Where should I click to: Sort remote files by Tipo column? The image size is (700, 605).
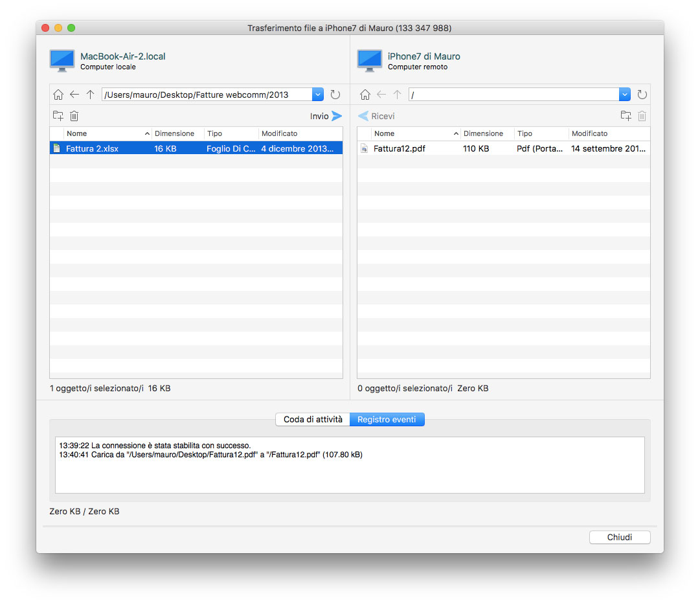click(x=541, y=133)
